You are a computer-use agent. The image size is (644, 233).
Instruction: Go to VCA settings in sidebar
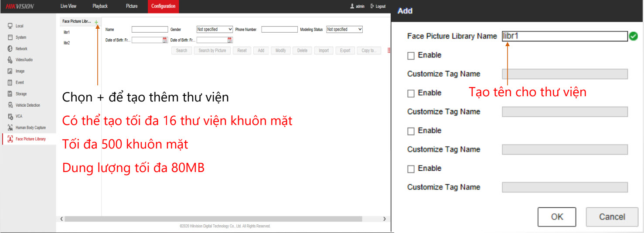(x=19, y=116)
